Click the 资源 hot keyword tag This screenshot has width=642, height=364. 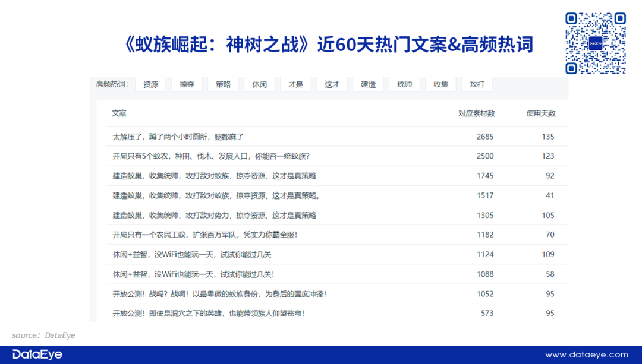(150, 84)
